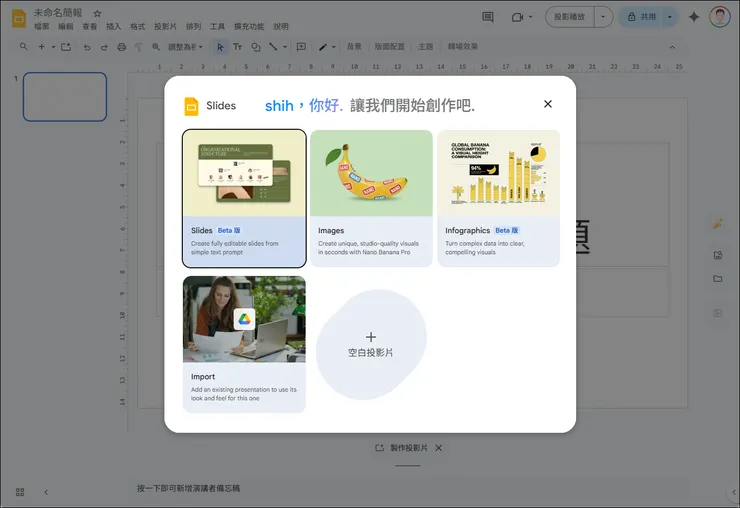Select the line tool
The image size is (740, 508).
[x=273, y=47]
